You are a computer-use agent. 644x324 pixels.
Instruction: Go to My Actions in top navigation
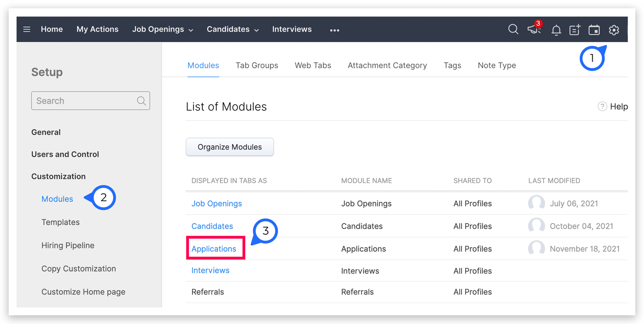(x=97, y=29)
